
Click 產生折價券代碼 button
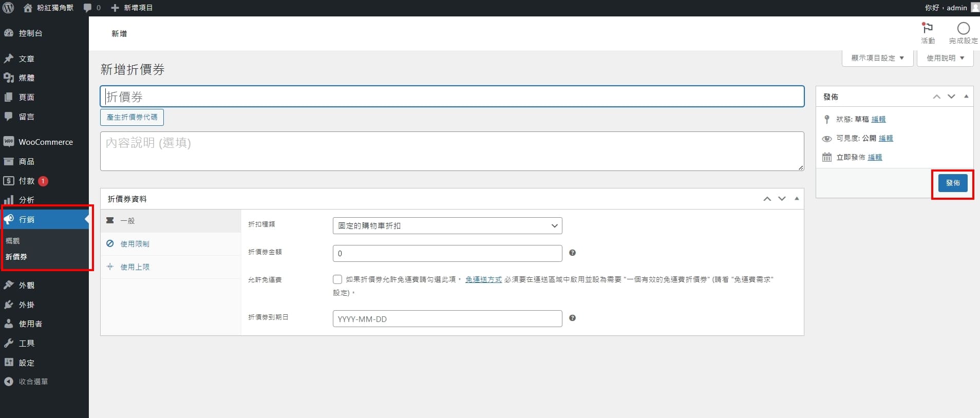click(132, 117)
